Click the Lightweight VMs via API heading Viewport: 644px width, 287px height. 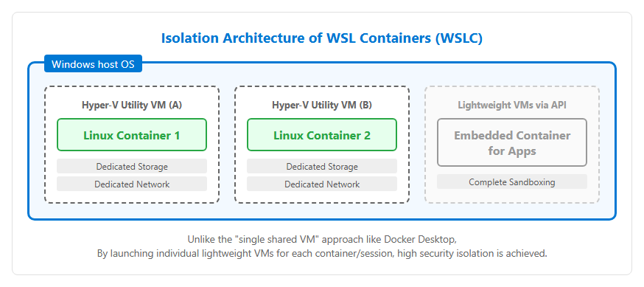click(x=512, y=105)
